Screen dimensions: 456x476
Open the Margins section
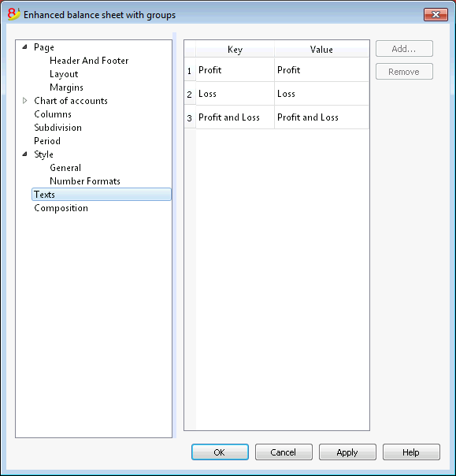click(66, 87)
